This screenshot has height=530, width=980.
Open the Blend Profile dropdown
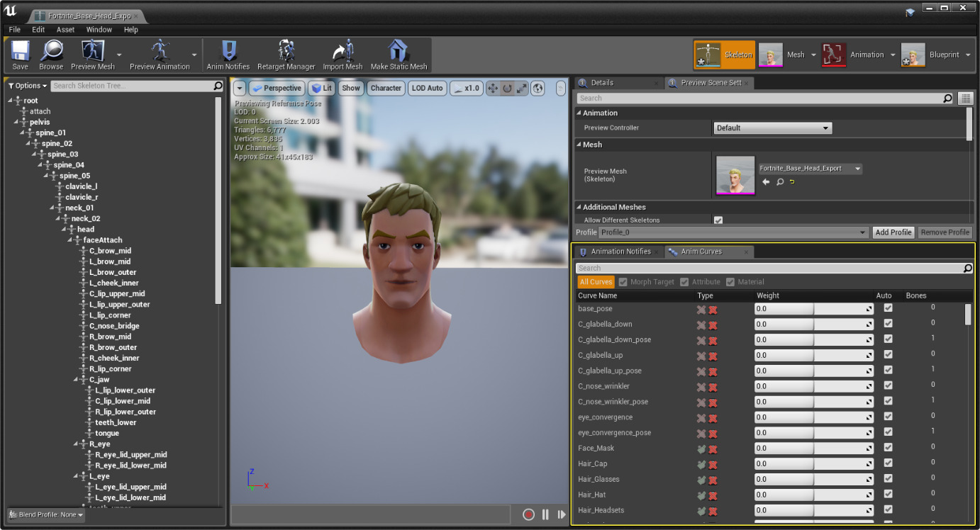(46, 514)
